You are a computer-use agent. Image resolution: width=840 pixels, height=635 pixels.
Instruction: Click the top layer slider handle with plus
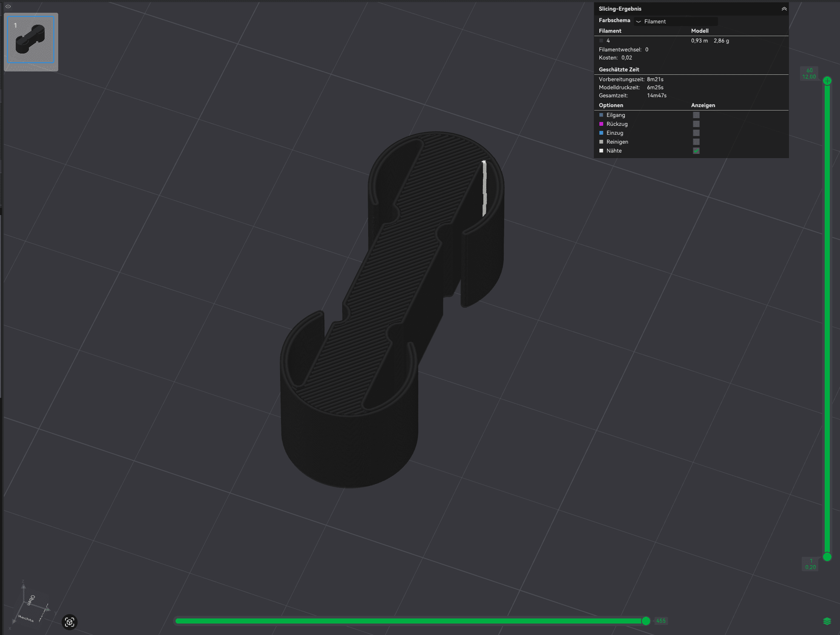coord(827,81)
